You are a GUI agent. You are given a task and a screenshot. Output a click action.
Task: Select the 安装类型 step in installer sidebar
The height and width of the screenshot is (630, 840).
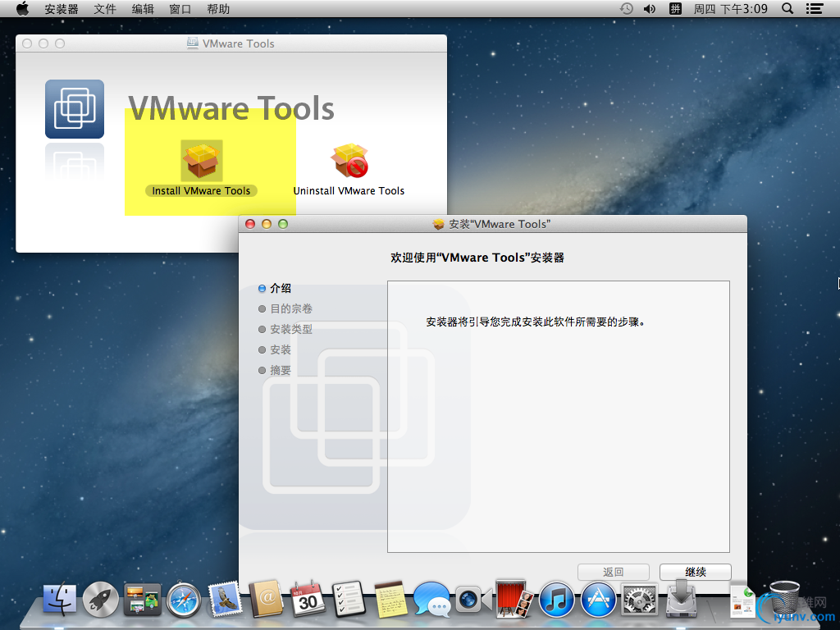point(285,330)
